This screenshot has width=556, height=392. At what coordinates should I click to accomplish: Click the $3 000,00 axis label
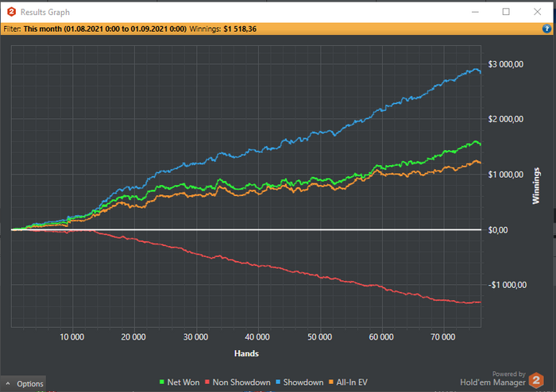tap(506, 64)
